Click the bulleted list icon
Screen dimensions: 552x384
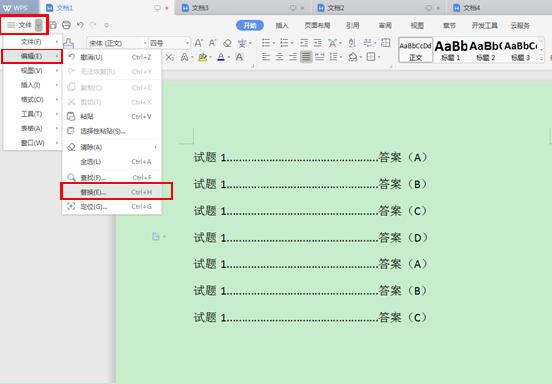[266, 43]
